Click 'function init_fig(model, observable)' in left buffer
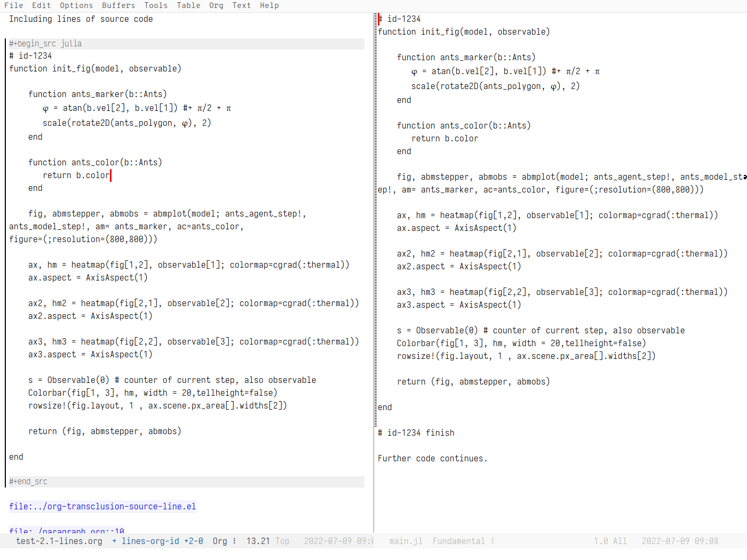747x560 pixels. 95,69
